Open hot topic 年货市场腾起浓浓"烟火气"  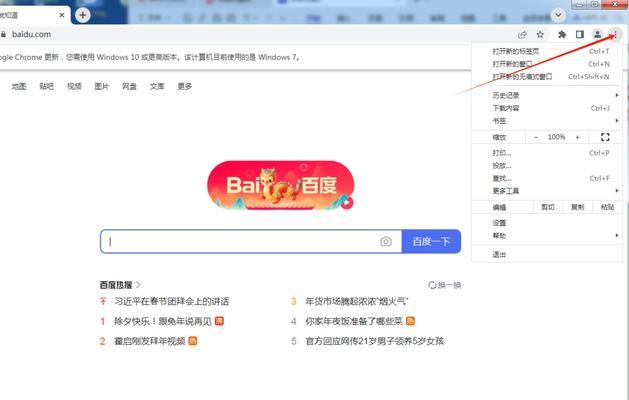tap(357, 302)
